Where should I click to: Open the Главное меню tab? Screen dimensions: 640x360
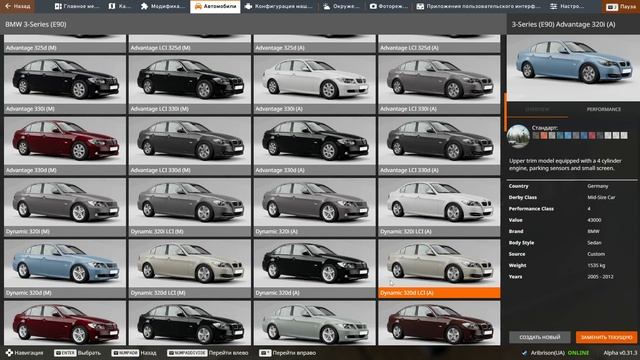[x=77, y=7]
